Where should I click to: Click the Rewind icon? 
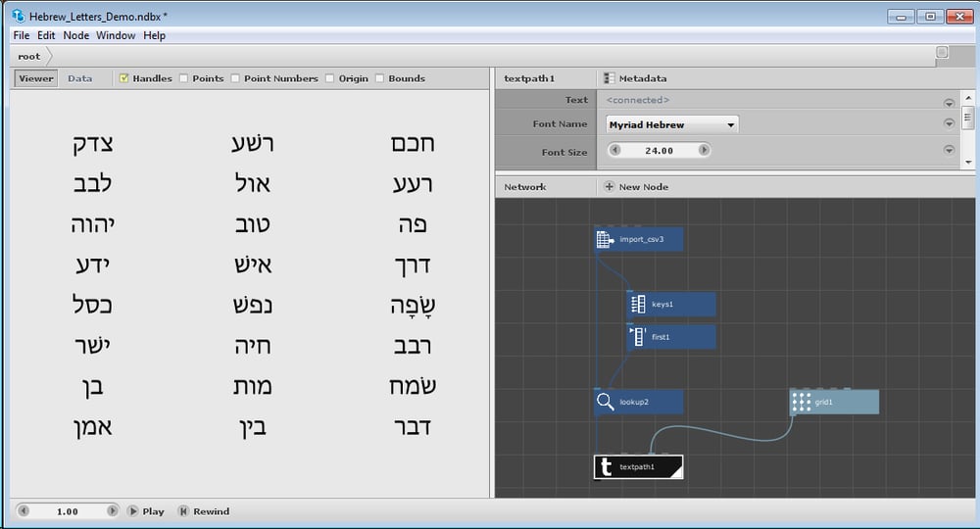(183, 511)
